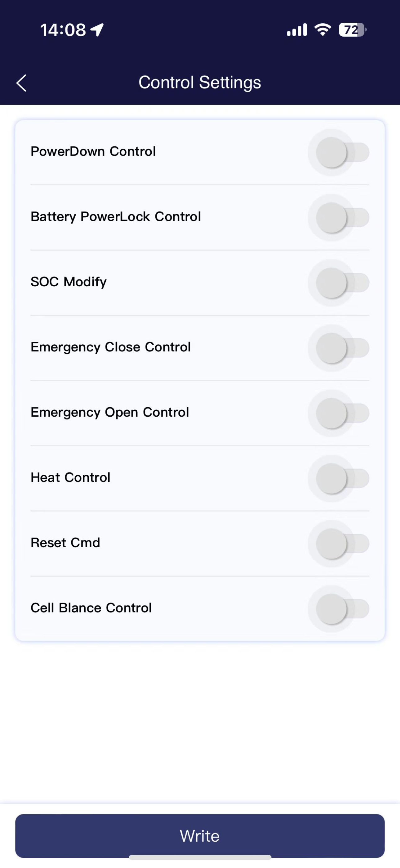Tap the Wi-Fi status icon

pos(322,30)
